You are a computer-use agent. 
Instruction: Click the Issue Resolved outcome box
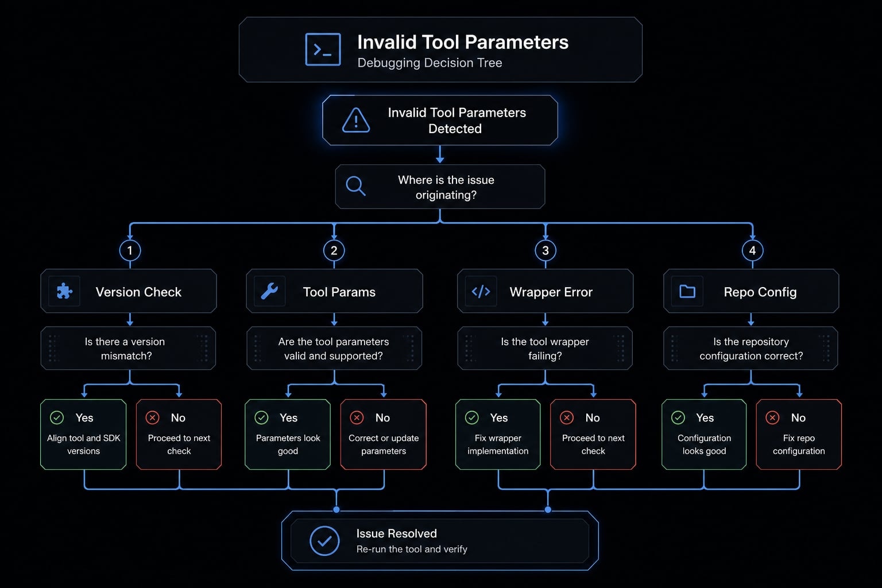pos(440,540)
